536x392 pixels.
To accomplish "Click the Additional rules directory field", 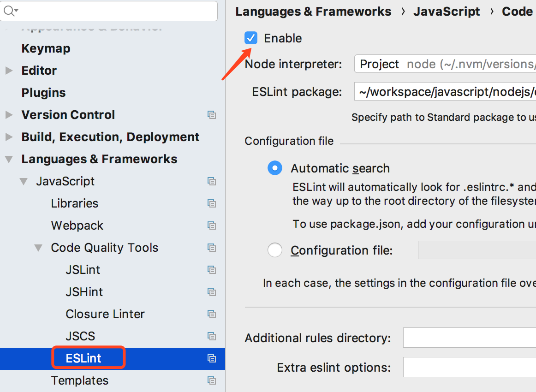I will (x=469, y=338).
